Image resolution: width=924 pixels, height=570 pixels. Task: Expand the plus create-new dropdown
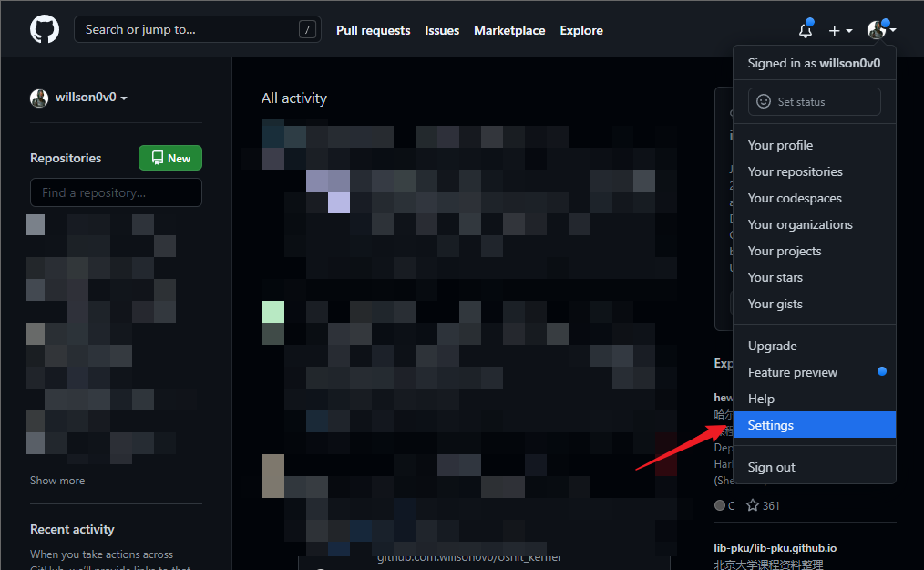click(840, 30)
